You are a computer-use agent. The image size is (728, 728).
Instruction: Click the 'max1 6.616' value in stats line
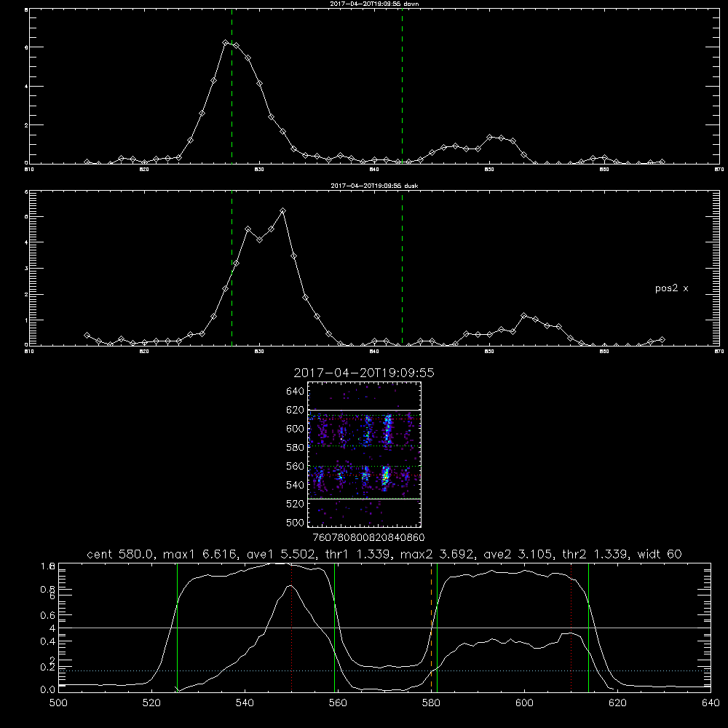coord(200,554)
